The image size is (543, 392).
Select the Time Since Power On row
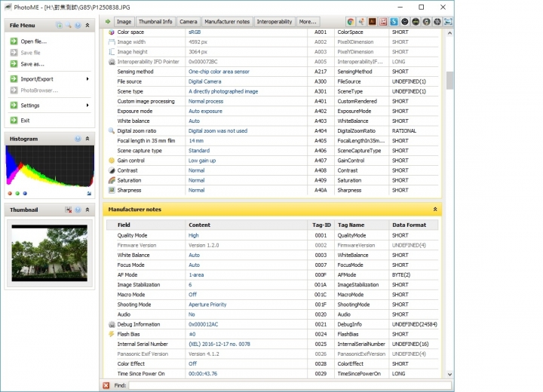[272, 374]
